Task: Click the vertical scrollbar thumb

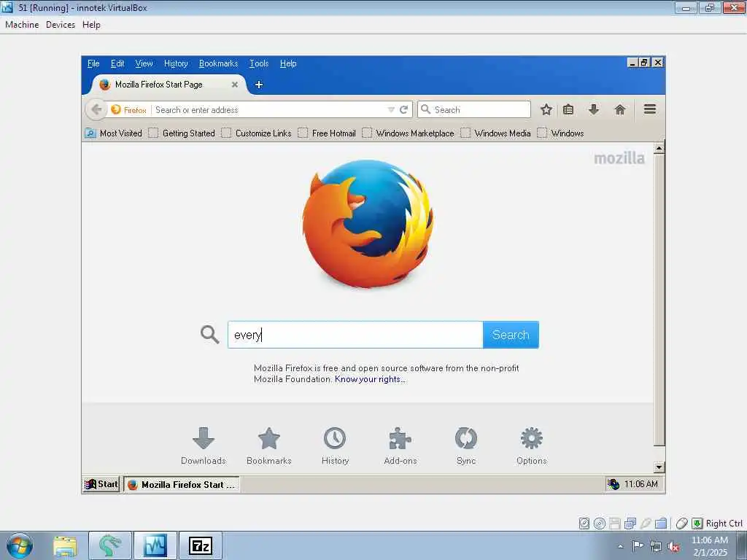Action: 659,300
